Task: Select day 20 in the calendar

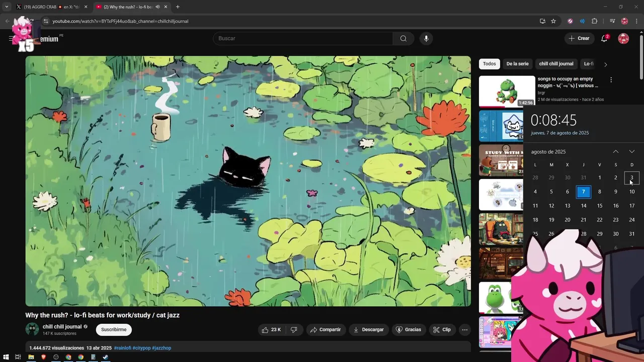Action: pos(568,220)
